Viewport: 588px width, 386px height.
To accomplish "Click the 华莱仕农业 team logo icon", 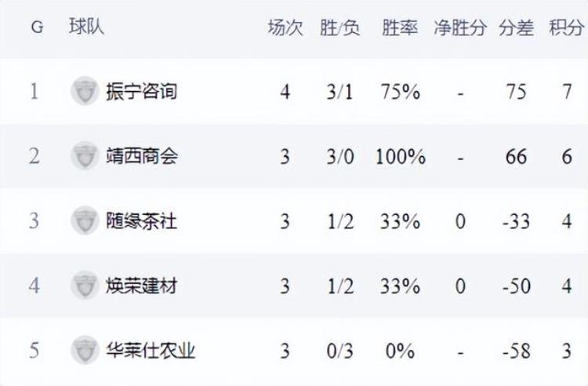I will click(84, 349).
